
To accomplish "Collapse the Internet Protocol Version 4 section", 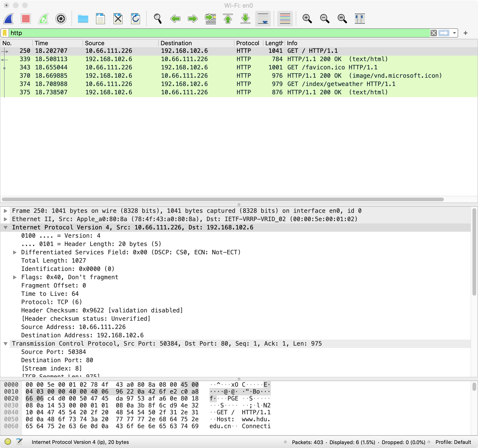I will click(x=6, y=227).
